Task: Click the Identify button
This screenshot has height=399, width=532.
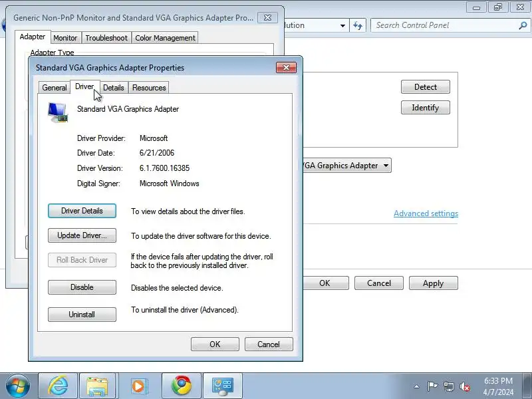Action: [x=426, y=108]
